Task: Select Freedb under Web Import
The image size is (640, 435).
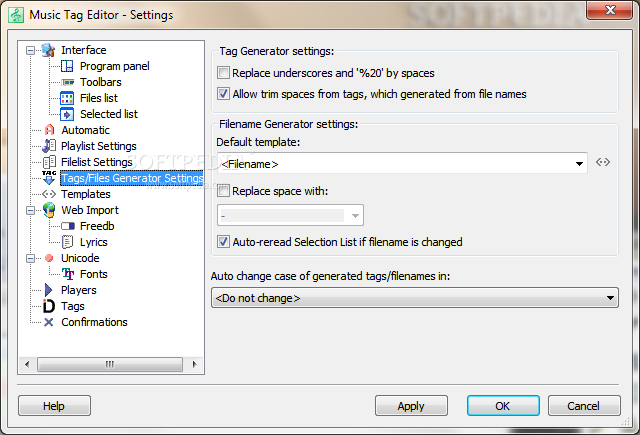Action: [x=97, y=226]
